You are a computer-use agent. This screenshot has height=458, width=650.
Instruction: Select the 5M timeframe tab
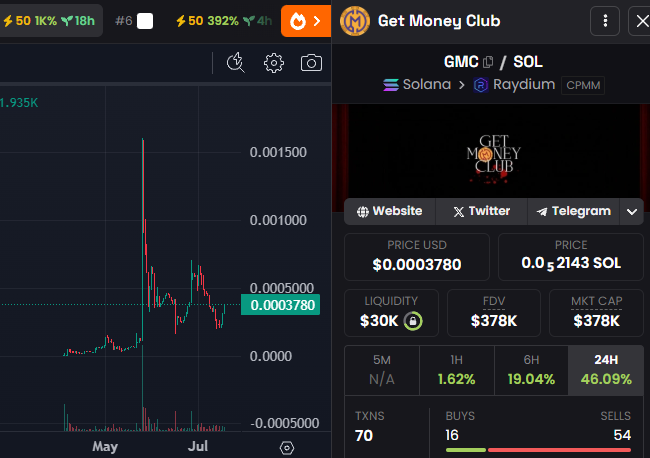click(382, 370)
